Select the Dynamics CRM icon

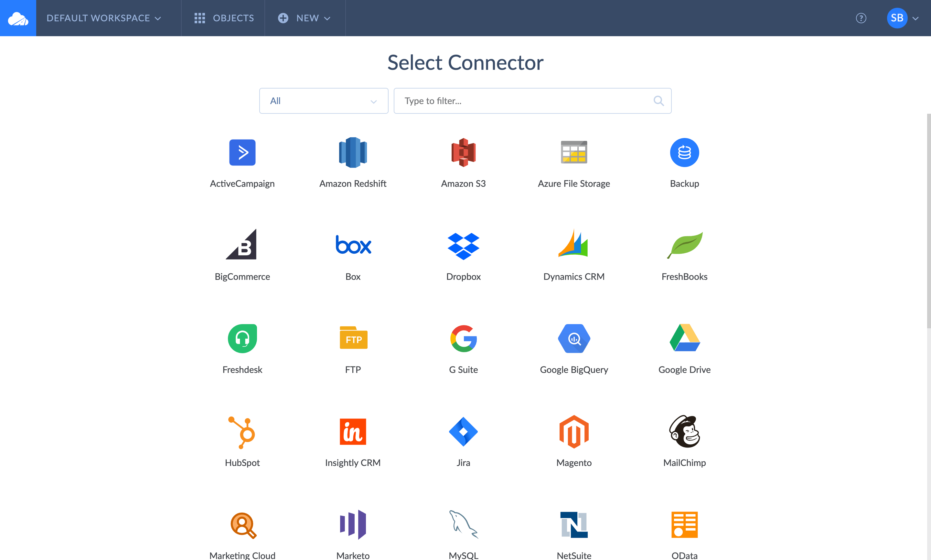click(x=573, y=243)
